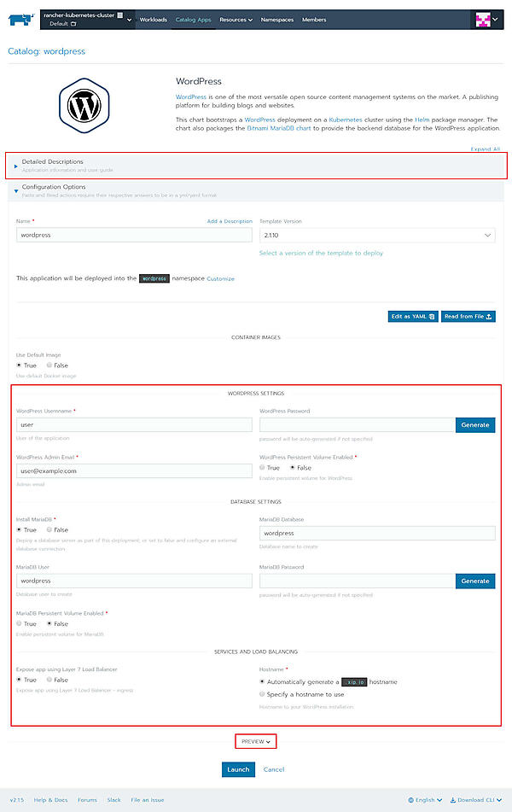Open the Slack footer link
The width and height of the screenshot is (512, 812).
pyautogui.click(x=113, y=800)
